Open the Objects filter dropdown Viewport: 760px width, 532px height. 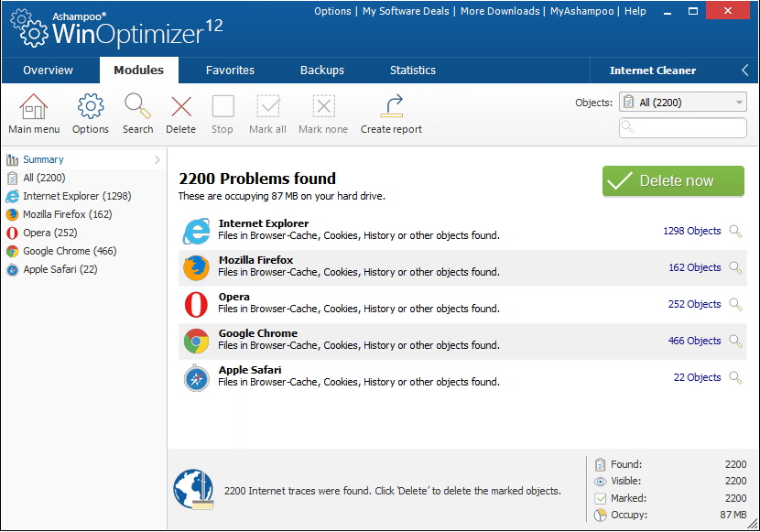point(682,103)
